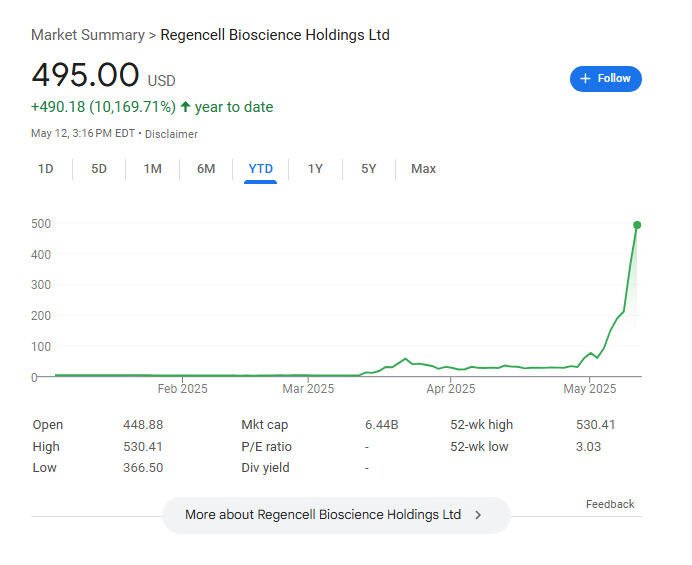
Task: Open the Disclaimer link
Action: tap(171, 134)
